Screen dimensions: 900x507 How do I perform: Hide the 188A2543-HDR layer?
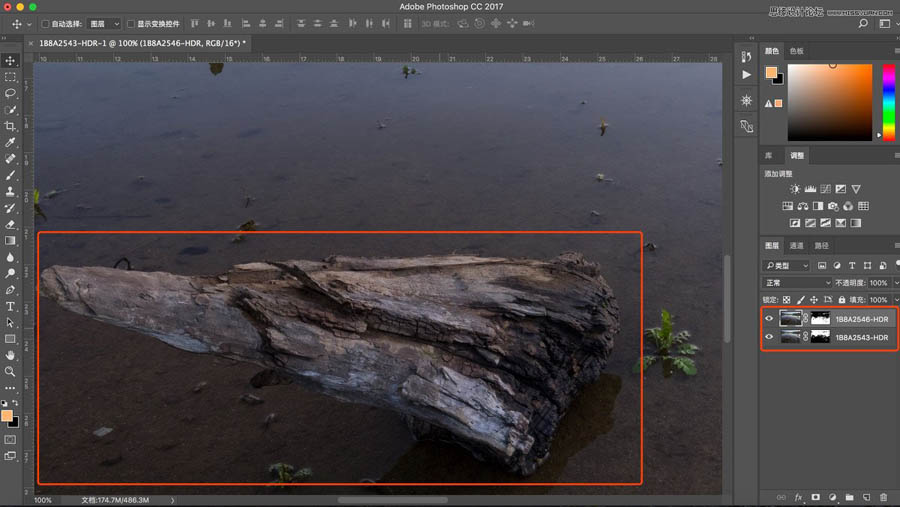tap(769, 337)
